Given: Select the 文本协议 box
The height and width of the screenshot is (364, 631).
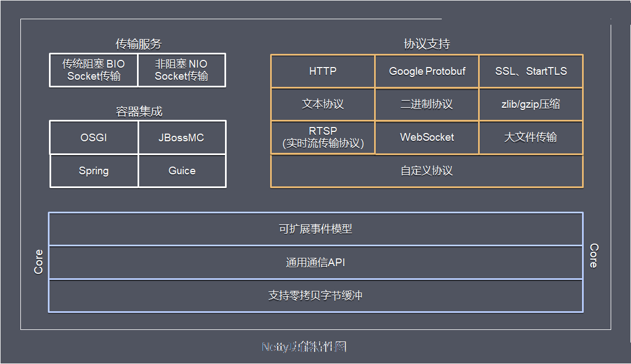Looking at the screenshot, I should (x=323, y=104).
